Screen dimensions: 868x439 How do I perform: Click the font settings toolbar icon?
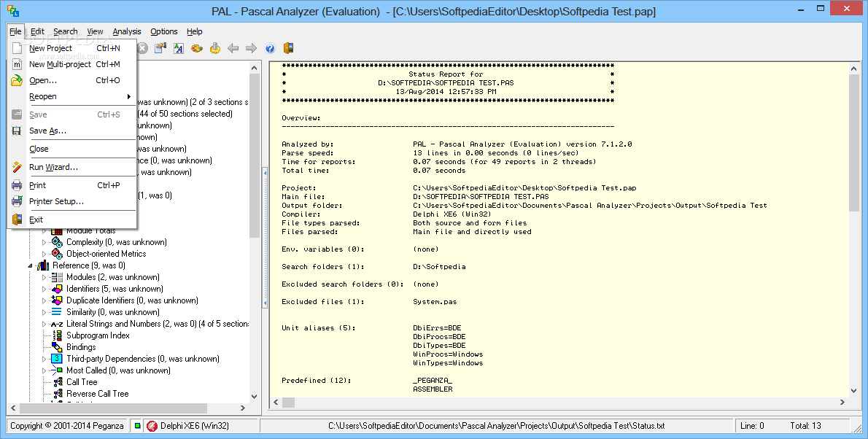(178, 48)
